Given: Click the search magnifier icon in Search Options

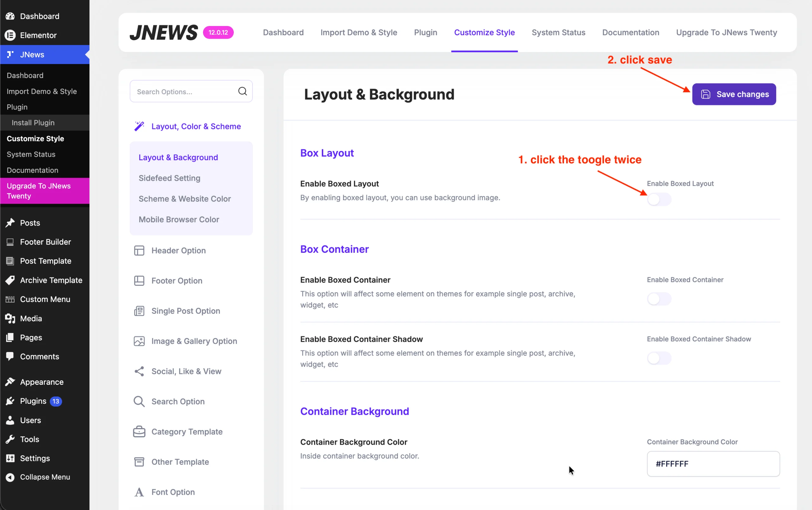Looking at the screenshot, I should [242, 91].
